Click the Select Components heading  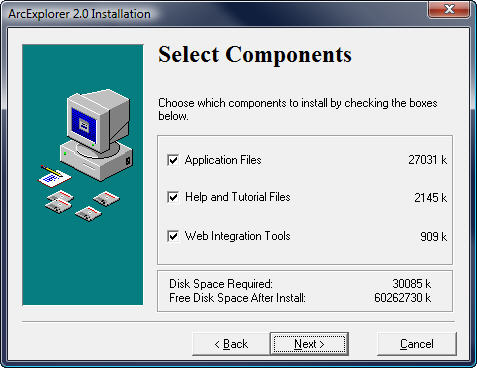pyautogui.click(x=255, y=54)
